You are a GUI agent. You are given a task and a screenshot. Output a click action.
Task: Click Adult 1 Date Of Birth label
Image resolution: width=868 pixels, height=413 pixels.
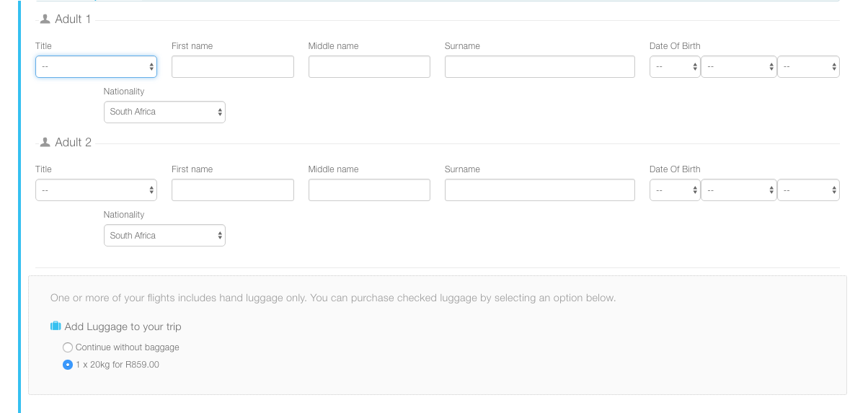[675, 46]
